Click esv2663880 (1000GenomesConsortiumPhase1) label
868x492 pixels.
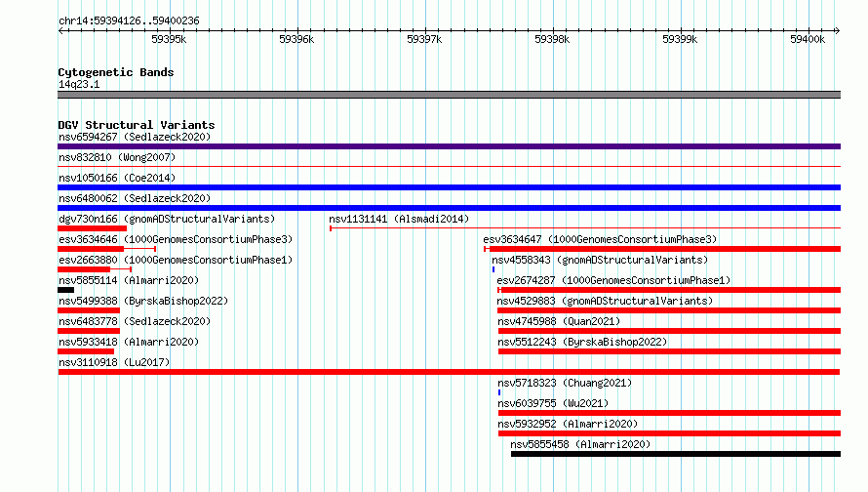tap(176, 260)
